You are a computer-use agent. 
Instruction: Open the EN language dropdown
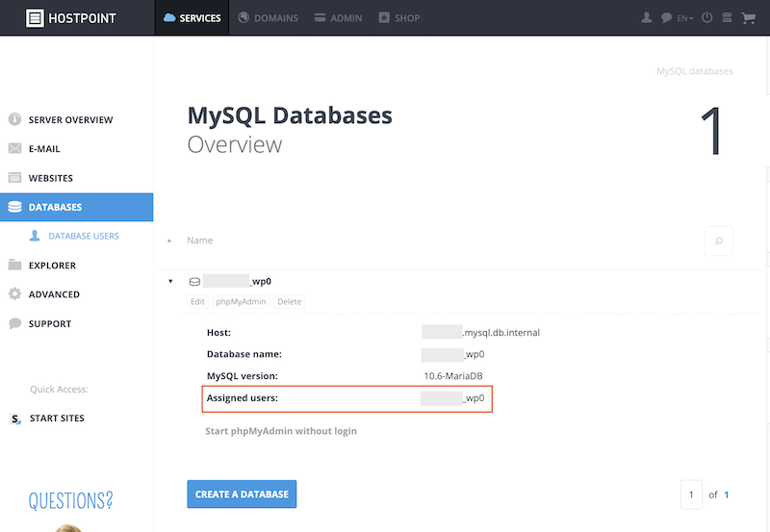point(685,18)
